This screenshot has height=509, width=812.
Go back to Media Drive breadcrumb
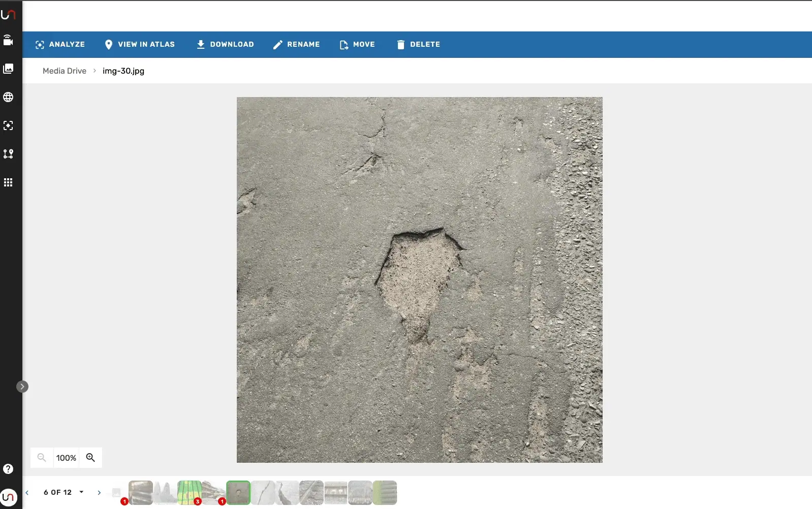coord(65,71)
